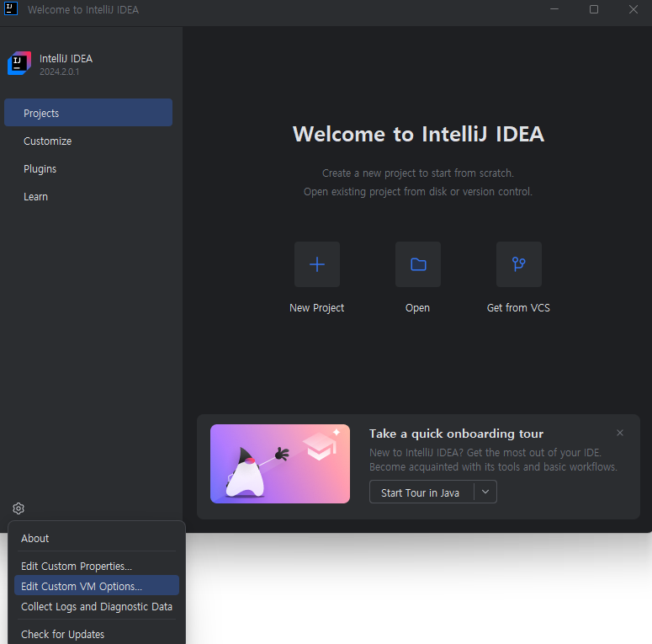This screenshot has width=652, height=644.
Task: Open the settings gear menu
Action: coord(19,508)
